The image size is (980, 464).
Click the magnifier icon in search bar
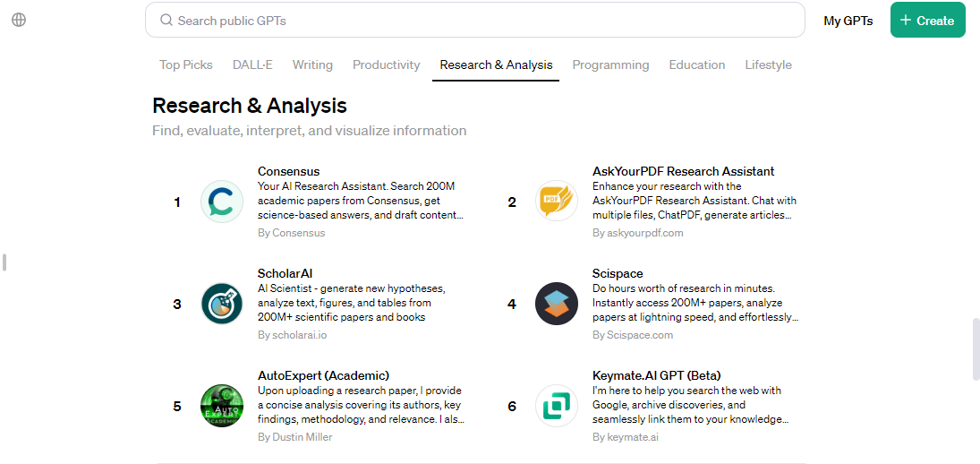[166, 20]
